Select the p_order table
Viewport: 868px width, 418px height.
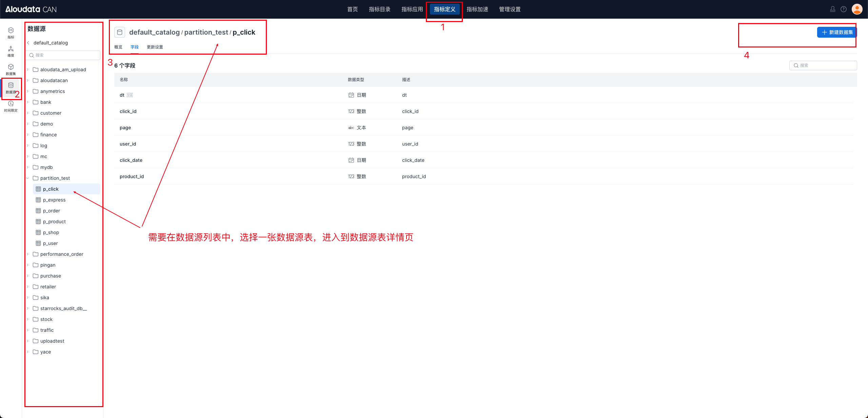pos(52,211)
